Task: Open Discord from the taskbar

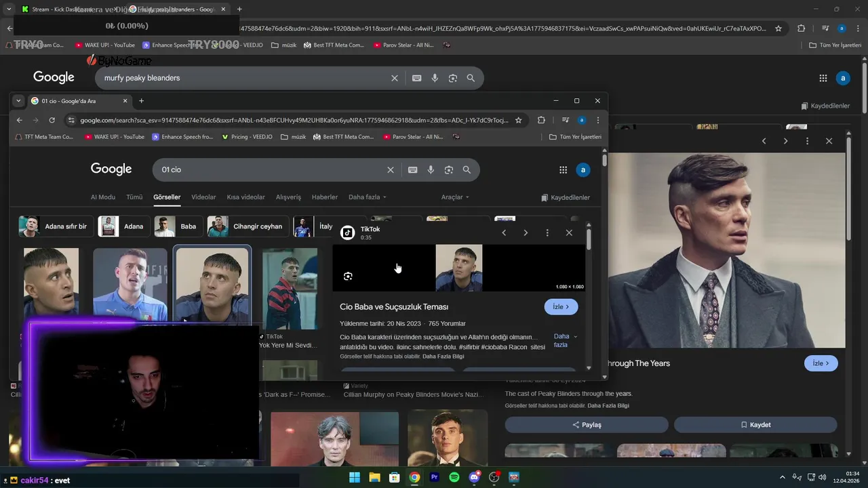Action: coord(475,477)
